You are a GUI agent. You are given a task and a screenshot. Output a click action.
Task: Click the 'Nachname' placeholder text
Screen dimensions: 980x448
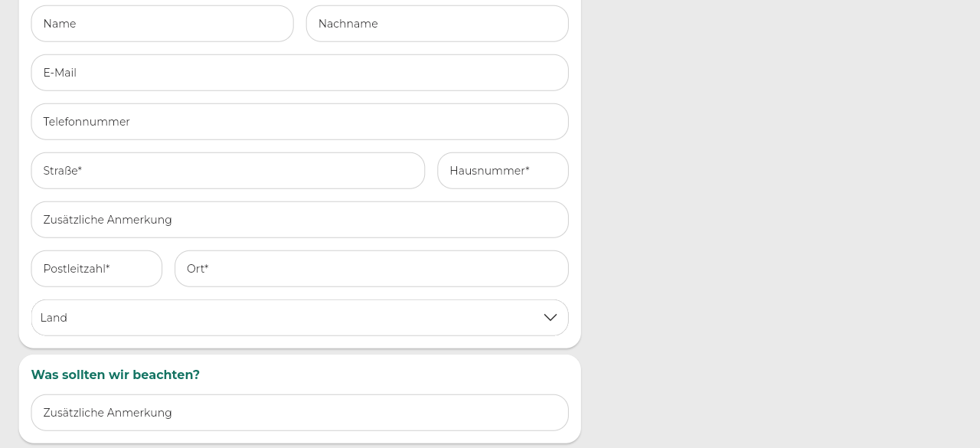[348, 24]
